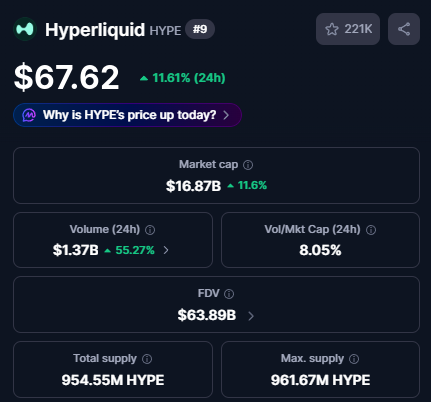
Task: Show Max. supply info icon
Action: [x=354, y=359]
